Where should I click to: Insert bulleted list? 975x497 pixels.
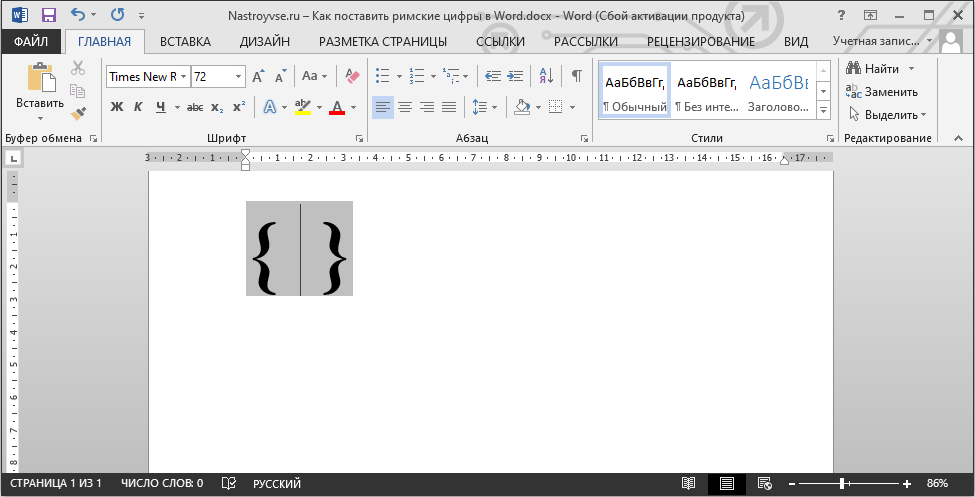click(x=383, y=77)
